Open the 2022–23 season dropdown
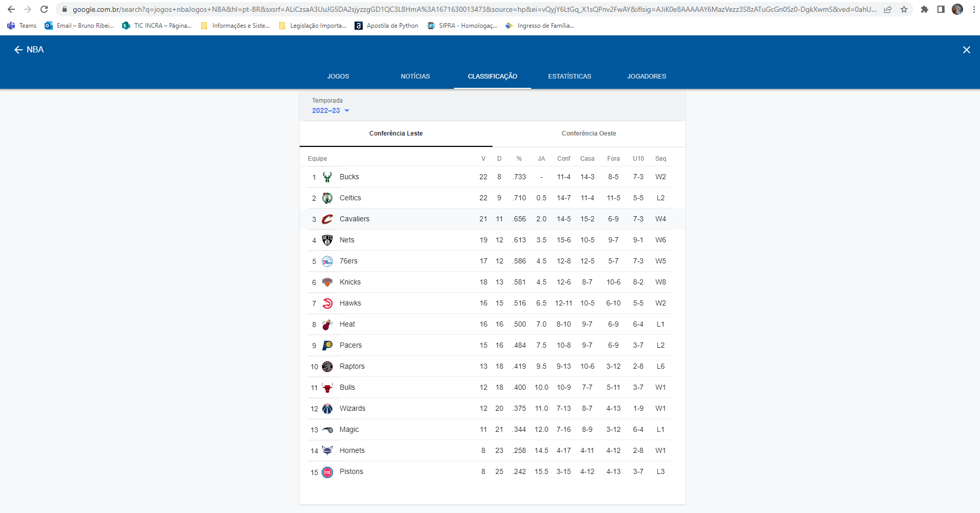This screenshot has height=513, width=980. (x=330, y=110)
